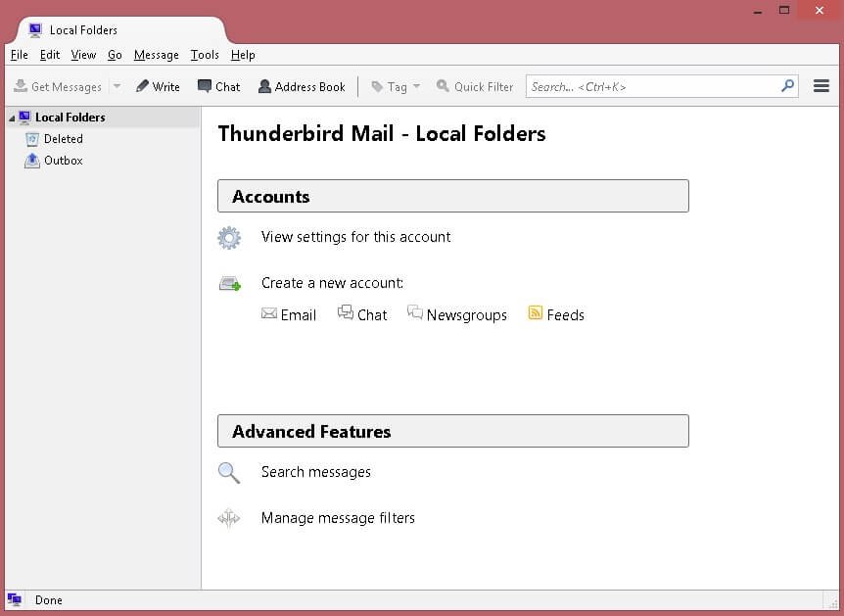The height and width of the screenshot is (616, 844).
Task: Collapse the Local Folders tree
Action: [12, 118]
